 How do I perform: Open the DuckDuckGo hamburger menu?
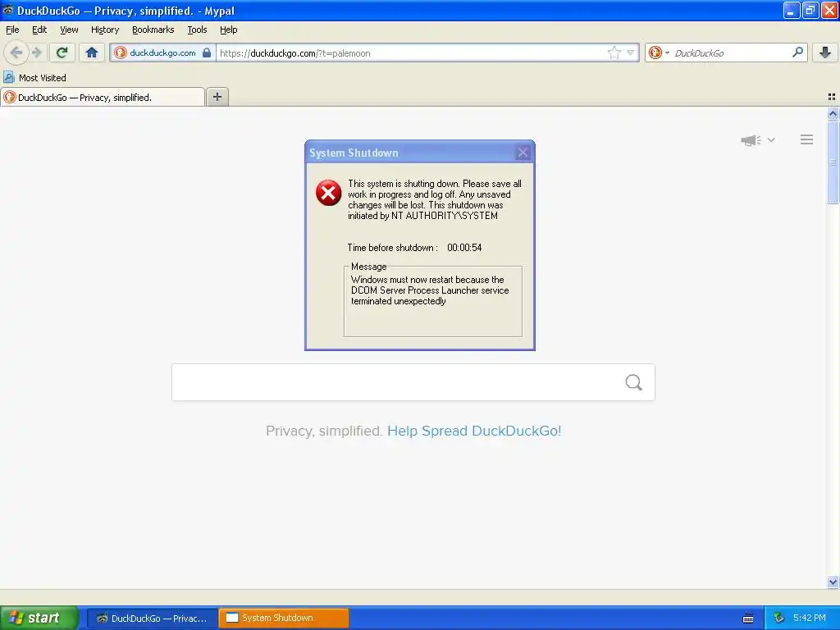pyautogui.click(x=807, y=139)
